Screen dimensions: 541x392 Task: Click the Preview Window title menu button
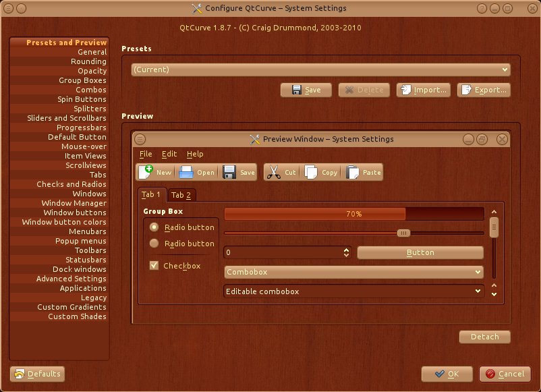pos(140,140)
